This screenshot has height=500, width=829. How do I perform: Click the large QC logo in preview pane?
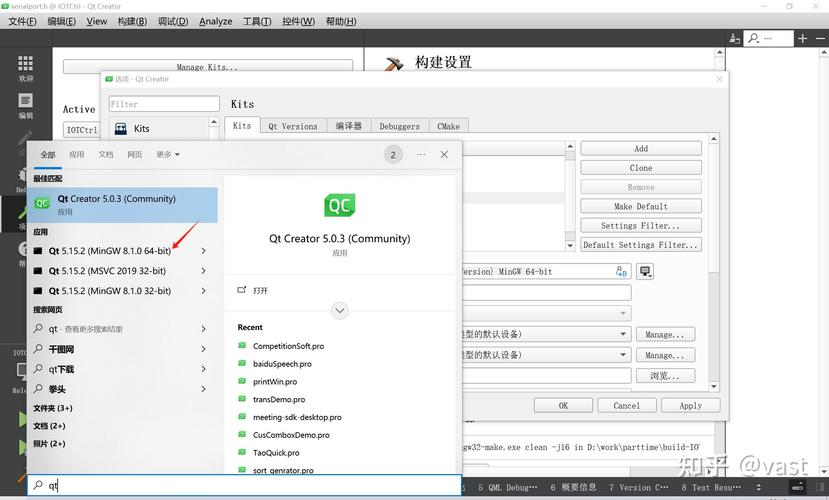tap(339, 205)
